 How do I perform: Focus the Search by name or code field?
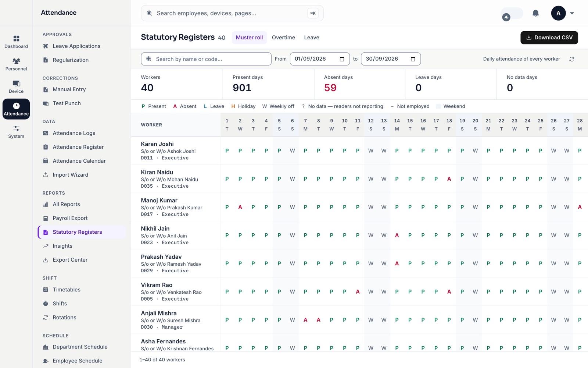(206, 59)
